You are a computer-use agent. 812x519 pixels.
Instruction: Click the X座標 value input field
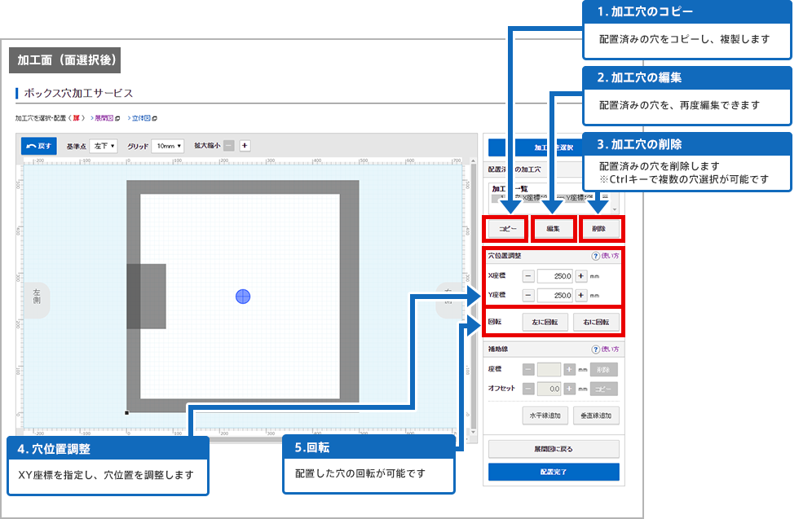point(555,276)
